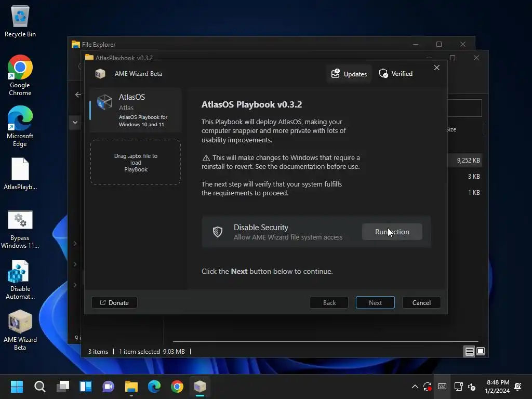Click AME Wizard icon in the taskbar
Viewport: 532px width, 399px height.
coord(200,387)
